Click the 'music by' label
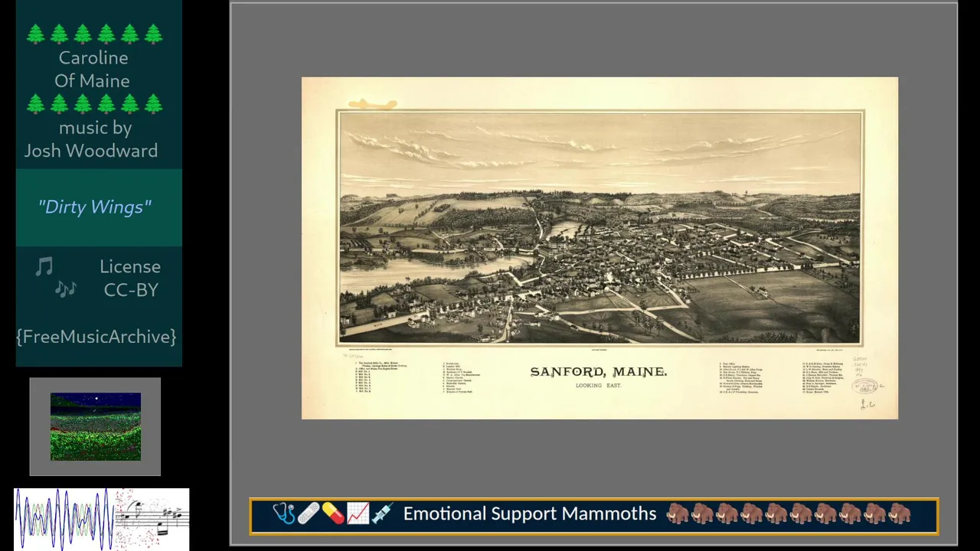Viewport: 980px width, 551px height. pos(96,128)
